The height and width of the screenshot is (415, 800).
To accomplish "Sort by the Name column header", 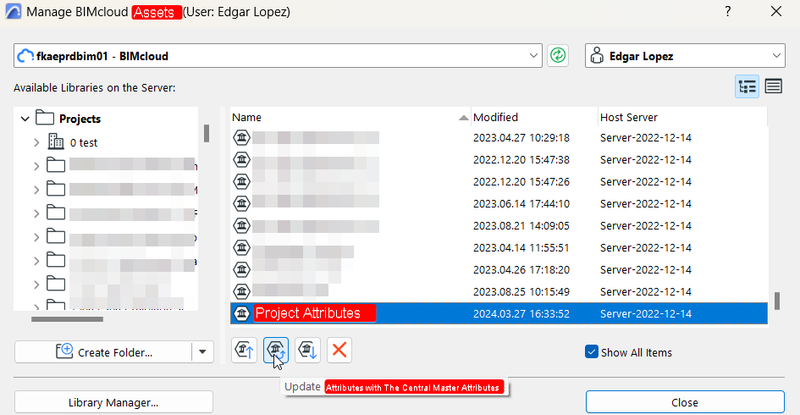I will pos(350,117).
